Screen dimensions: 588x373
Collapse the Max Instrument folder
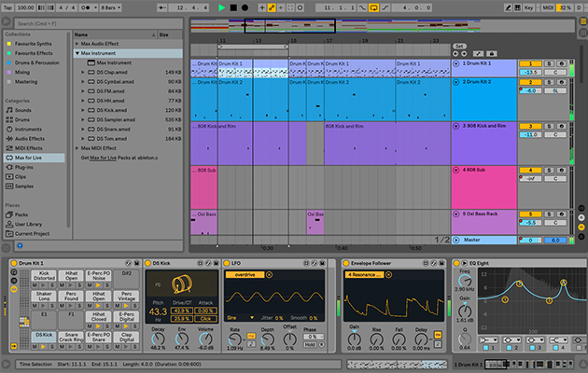coord(77,53)
